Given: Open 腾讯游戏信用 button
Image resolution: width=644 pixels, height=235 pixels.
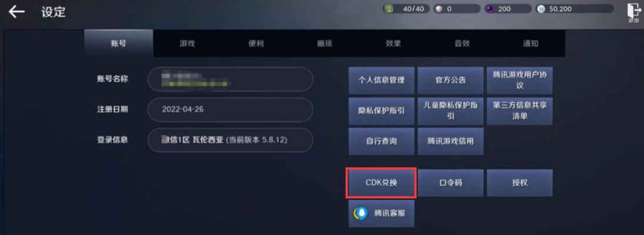Looking at the screenshot, I should click(451, 142).
